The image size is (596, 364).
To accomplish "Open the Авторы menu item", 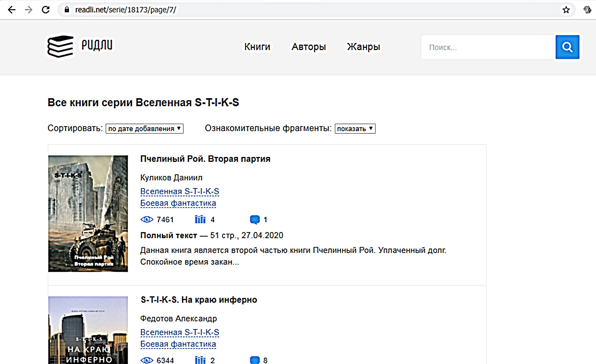I will pos(309,47).
